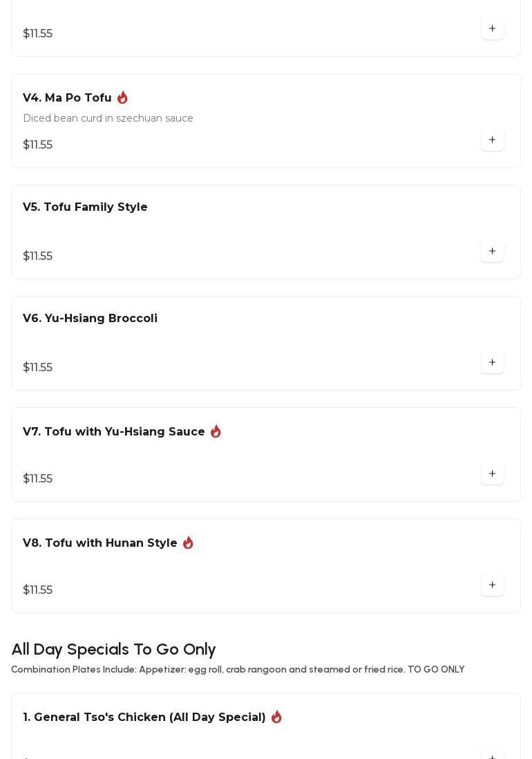Click the All Day Specials To Go Only heading
The height and width of the screenshot is (759, 532).
point(113,650)
